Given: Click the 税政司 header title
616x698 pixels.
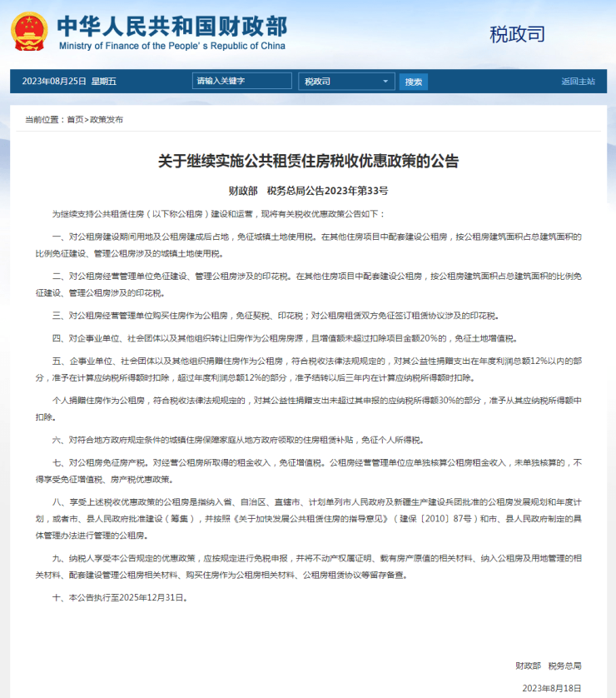Looking at the screenshot, I should click(x=517, y=34).
